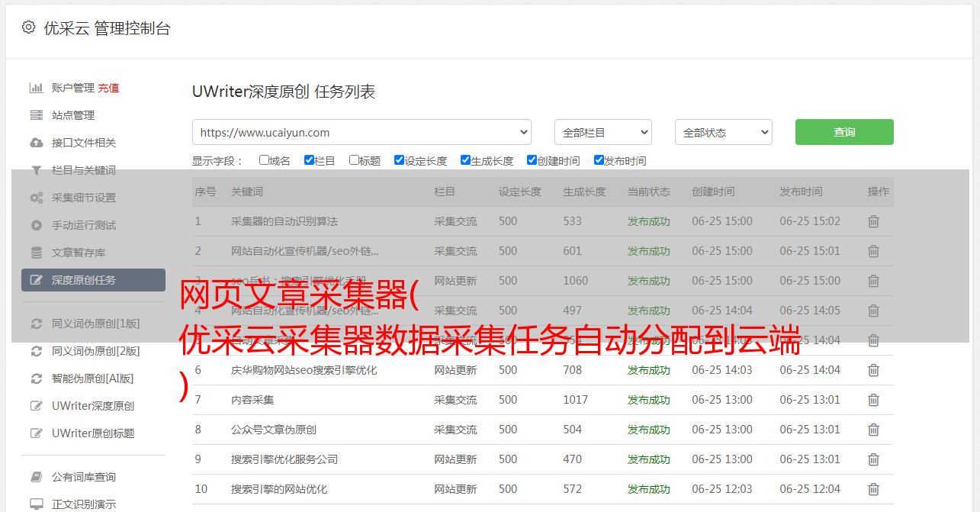Click the bar chart icon for 账户管理
Viewport: 980px width, 512px height.
[36, 88]
